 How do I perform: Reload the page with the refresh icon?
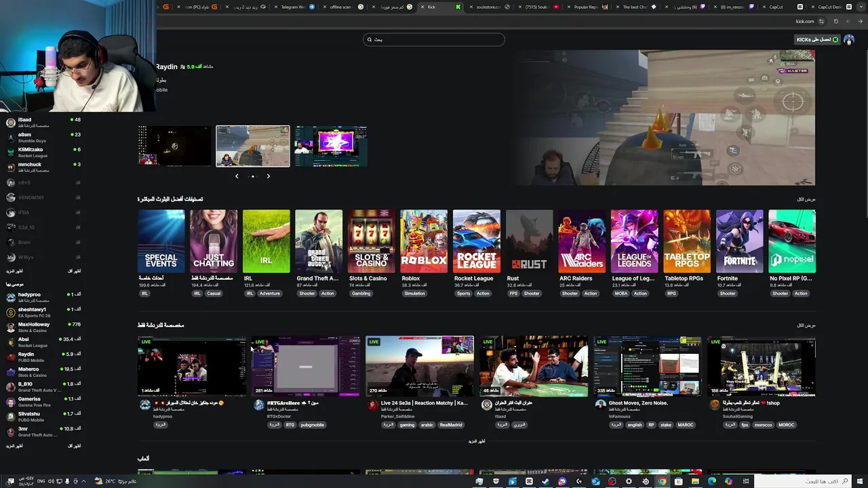pos(836,21)
